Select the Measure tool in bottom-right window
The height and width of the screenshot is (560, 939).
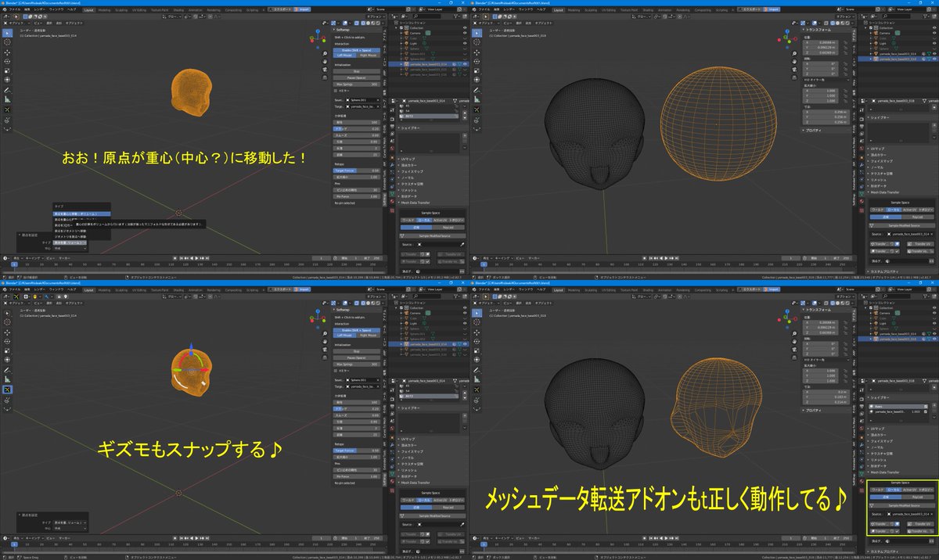click(477, 379)
